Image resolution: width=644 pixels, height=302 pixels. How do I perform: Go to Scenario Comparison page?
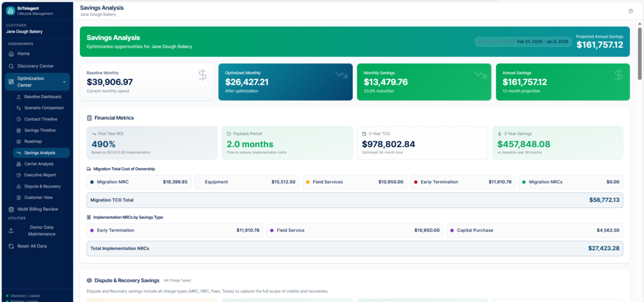[x=43, y=108]
